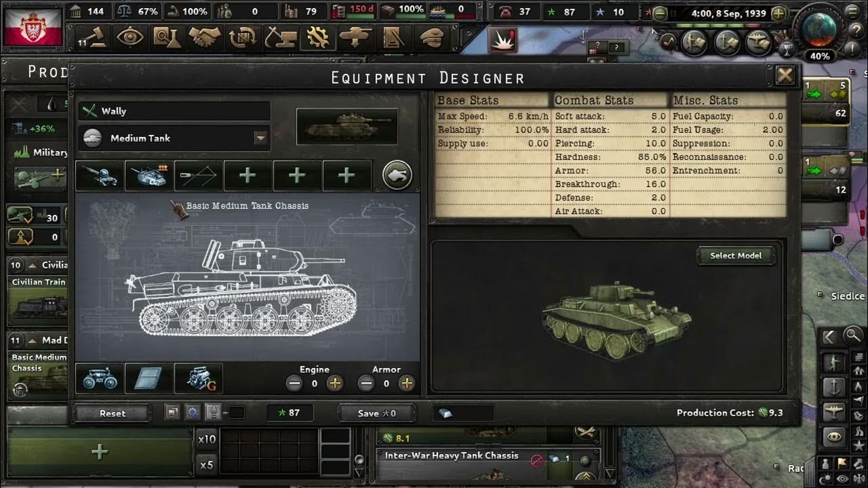Toggle the up-arrow icon beside Reset
Screen dimensions: 868x488
[213, 412]
